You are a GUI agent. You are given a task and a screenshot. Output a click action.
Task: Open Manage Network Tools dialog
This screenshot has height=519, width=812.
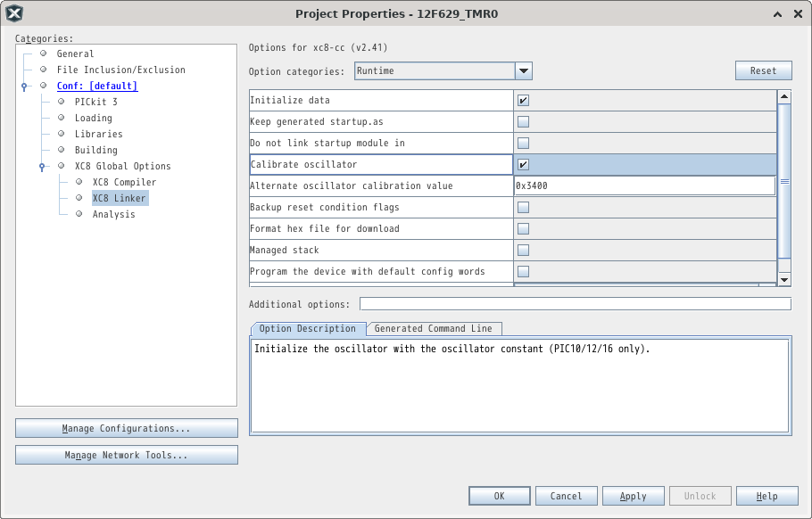127,456
